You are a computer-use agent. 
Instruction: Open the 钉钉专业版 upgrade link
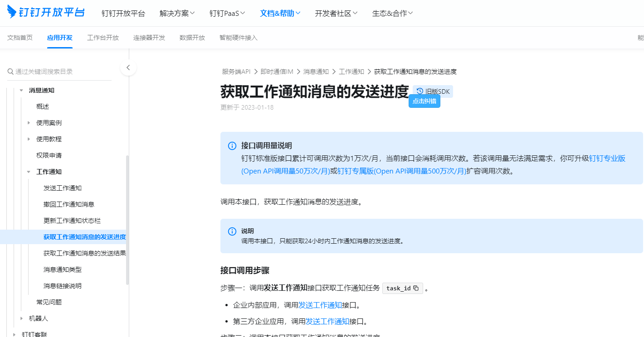coord(607,158)
